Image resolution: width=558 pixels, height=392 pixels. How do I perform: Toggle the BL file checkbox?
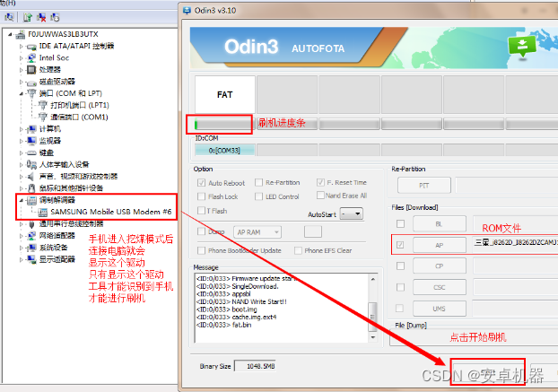[401, 223]
